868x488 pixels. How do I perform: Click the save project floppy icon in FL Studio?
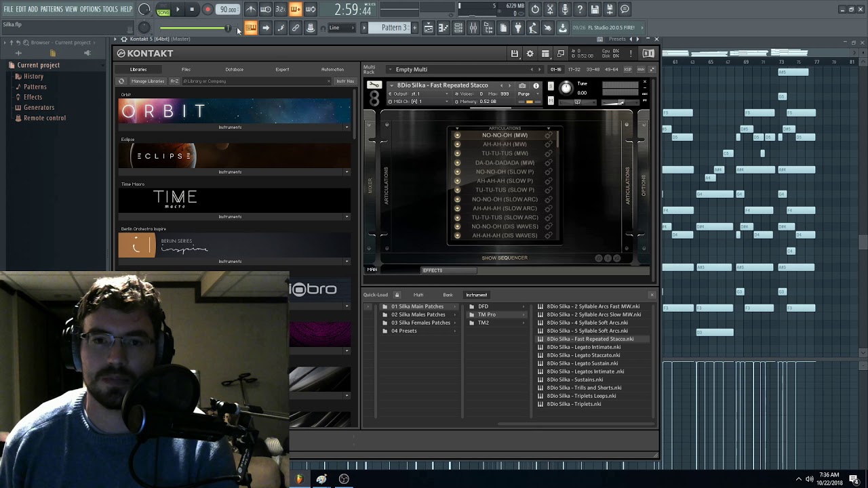pyautogui.click(x=595, y=9)
